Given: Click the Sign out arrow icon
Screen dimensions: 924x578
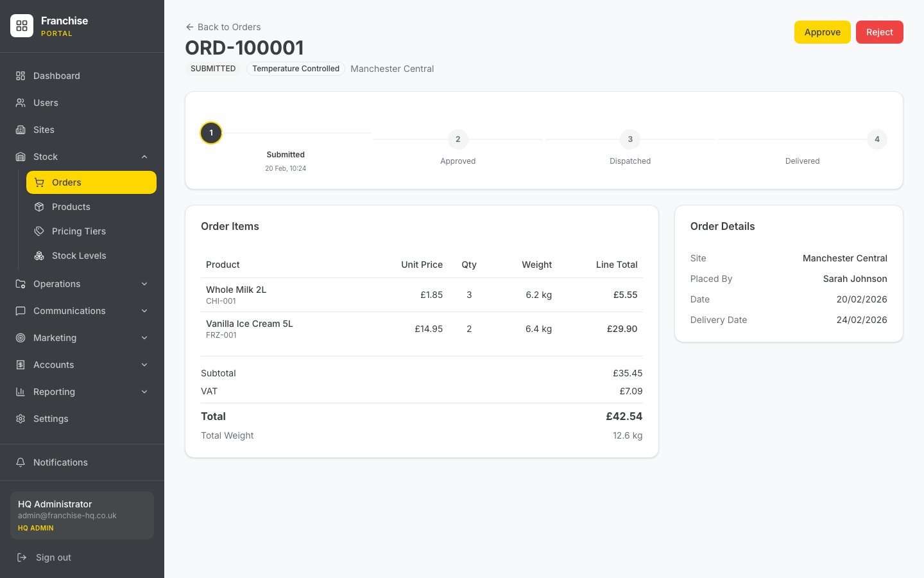Looking at the screenshot, I should (22, 557).
